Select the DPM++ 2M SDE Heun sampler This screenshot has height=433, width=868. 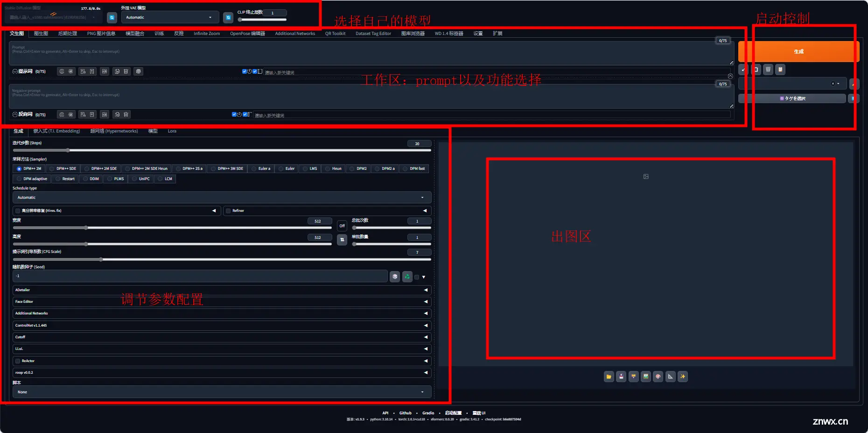(x=146, y=168)
